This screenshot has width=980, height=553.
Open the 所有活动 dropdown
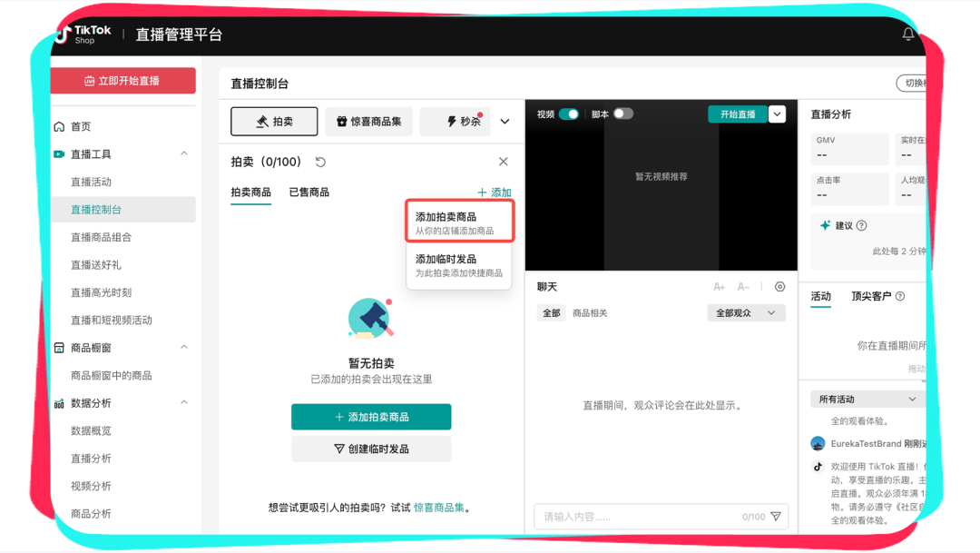tap(867, 399)
